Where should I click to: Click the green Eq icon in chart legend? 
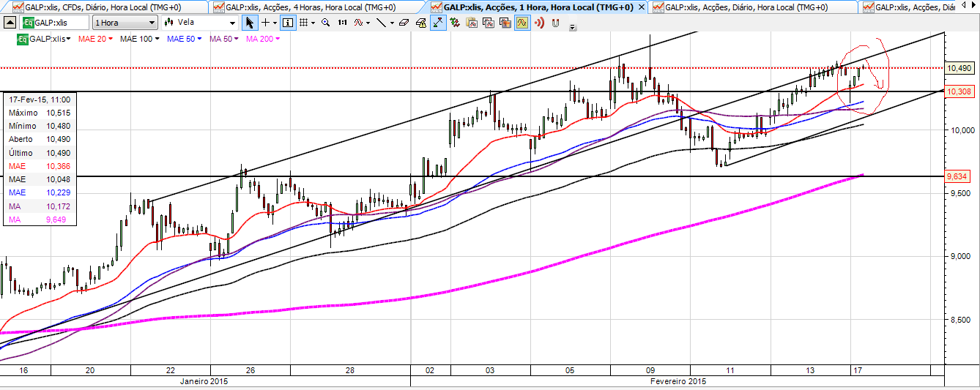coord(23,38)
